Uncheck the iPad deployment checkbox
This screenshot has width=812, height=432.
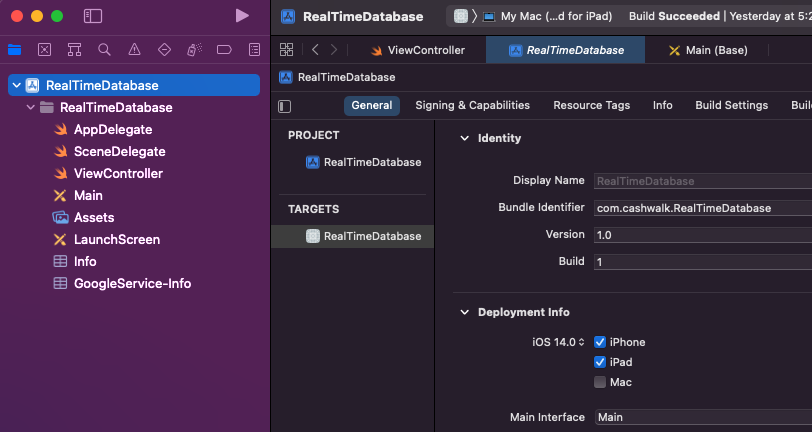[600, 362]
